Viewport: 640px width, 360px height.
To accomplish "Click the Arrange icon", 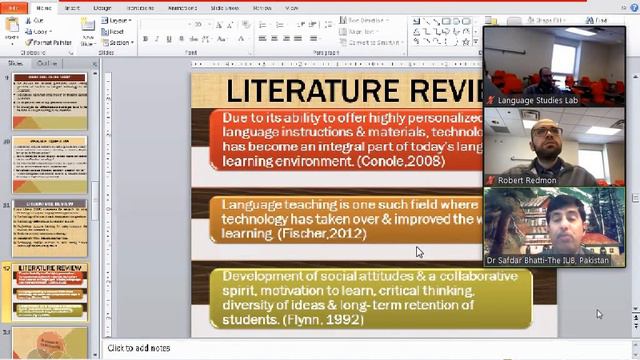I will (491, 21).
